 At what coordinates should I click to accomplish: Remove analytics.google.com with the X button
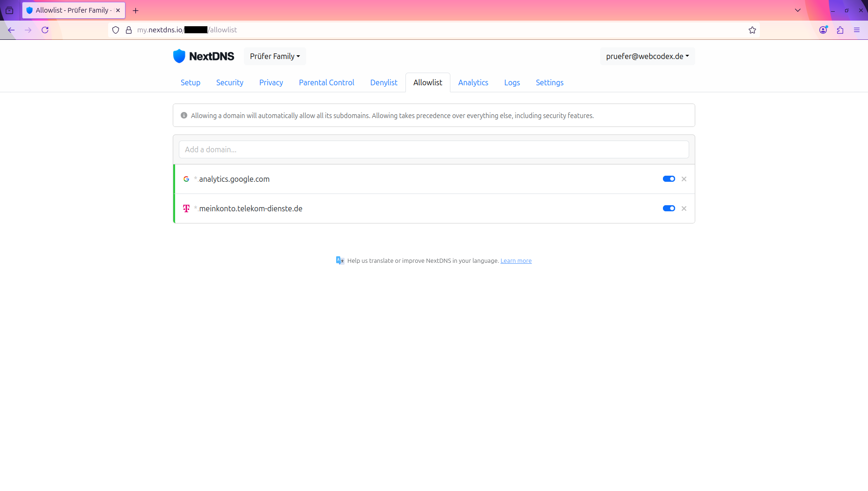(684, 179)
